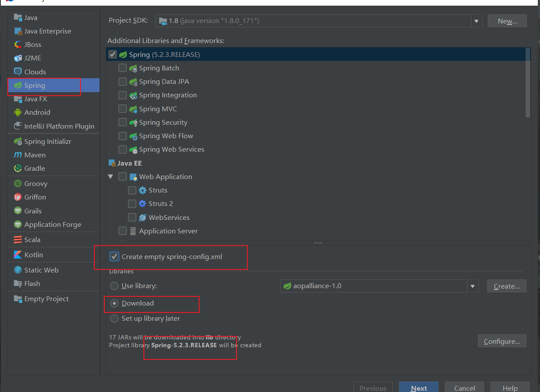The height and width of the screenshot is (392, 540).
Task: Check the Spring Integration checkbox
Action: tap(123, 95)
